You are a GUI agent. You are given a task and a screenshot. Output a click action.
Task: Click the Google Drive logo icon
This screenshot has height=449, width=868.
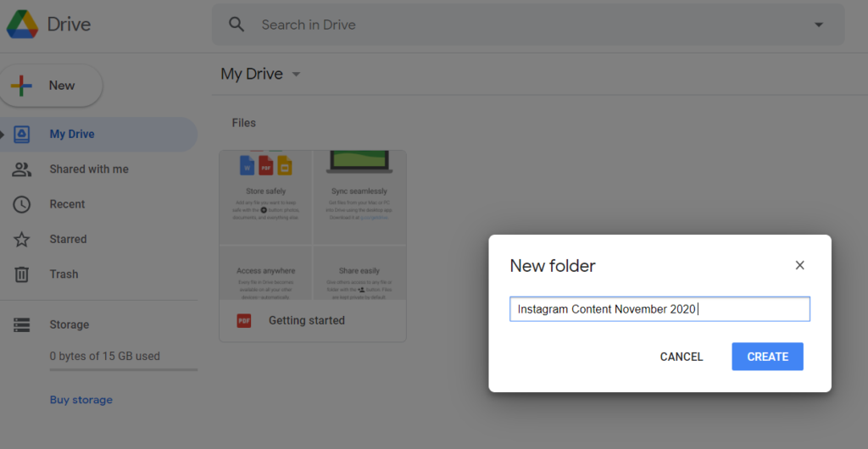22,25
